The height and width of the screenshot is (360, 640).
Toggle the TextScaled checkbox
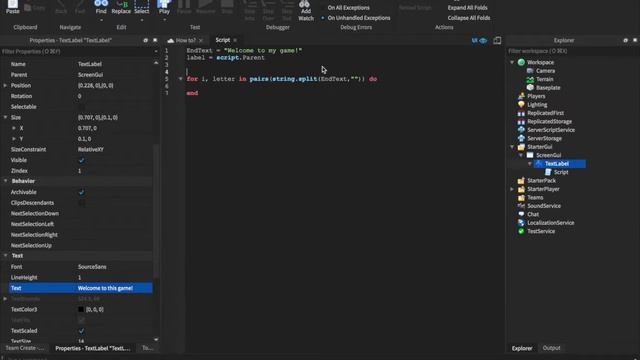[x=81, y=331]
